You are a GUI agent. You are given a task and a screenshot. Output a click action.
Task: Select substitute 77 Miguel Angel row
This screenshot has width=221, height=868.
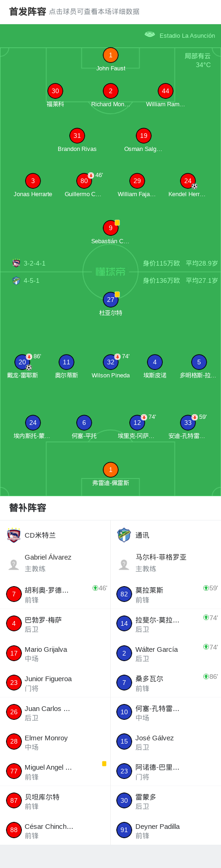55,771
